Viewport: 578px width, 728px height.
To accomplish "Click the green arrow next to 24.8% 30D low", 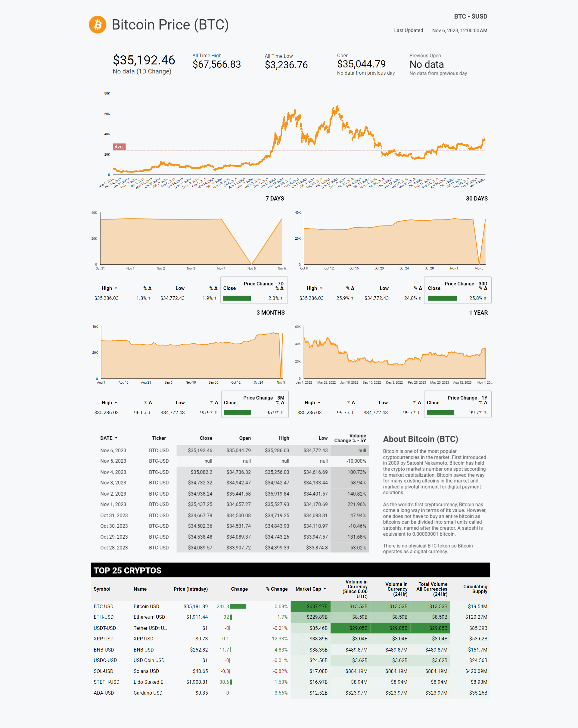I will (420, 298).
